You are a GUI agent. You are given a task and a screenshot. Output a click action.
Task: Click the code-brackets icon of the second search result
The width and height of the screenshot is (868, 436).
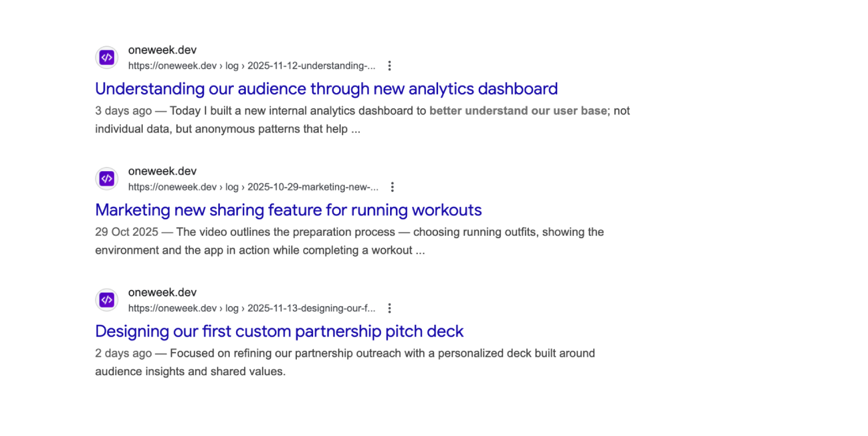106,179
